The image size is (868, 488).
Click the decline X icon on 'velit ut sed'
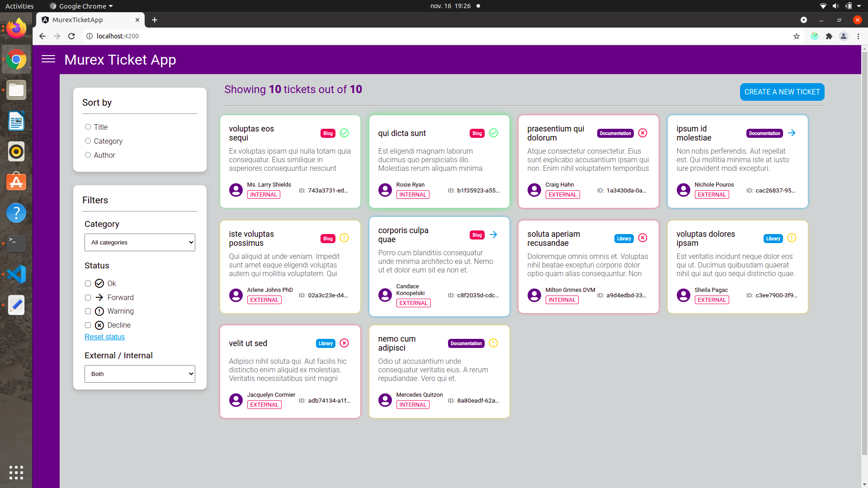pos(344,343)
